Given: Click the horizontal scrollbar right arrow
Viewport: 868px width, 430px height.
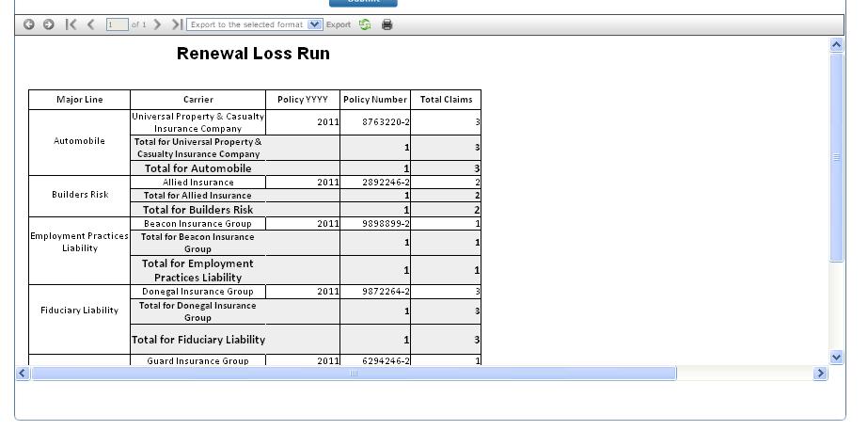Looking at the screenshot, I should [820, 374].
